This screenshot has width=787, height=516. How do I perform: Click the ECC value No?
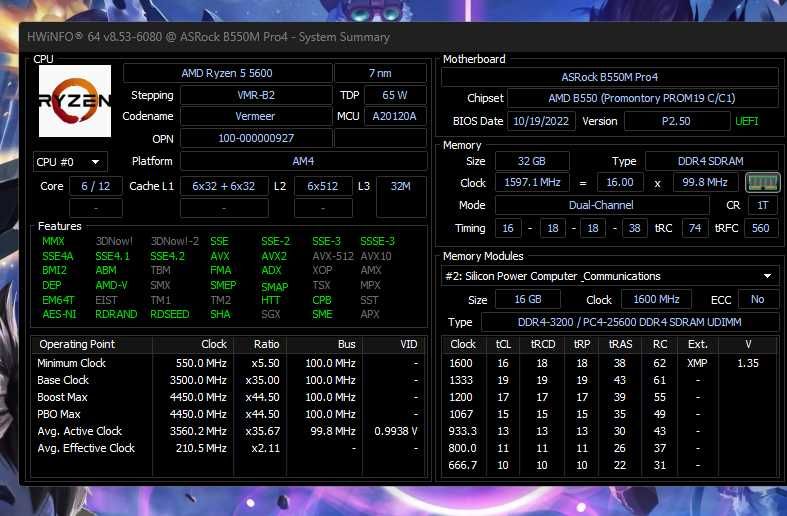click(x=758, y=300)
